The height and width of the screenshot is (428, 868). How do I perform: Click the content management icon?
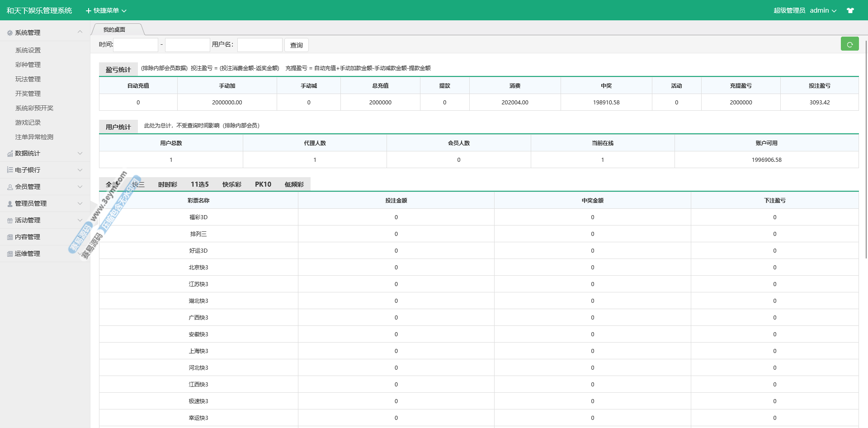pos(10,237)
